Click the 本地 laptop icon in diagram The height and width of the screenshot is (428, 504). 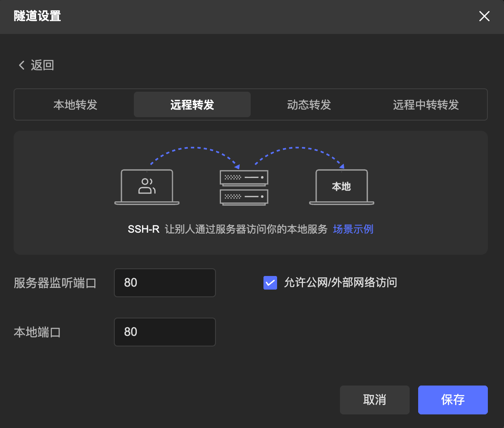(341, 187)
